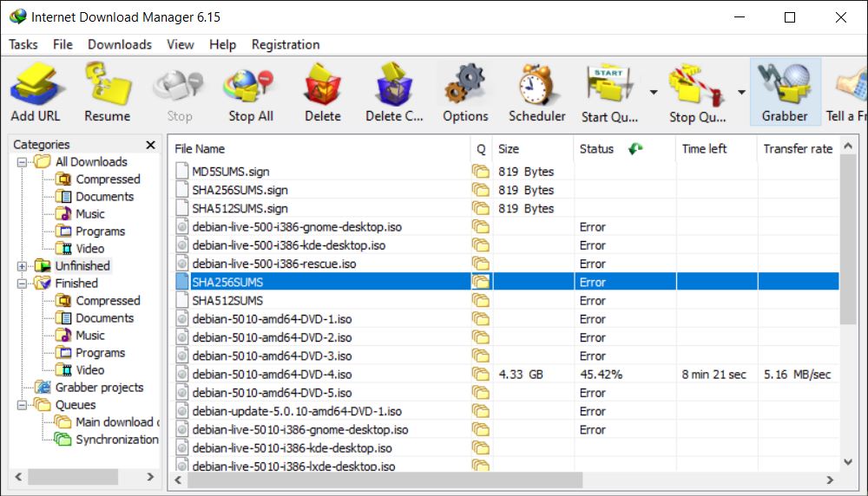
Task: Sort by the Time left column header
Action: (716, 149)
